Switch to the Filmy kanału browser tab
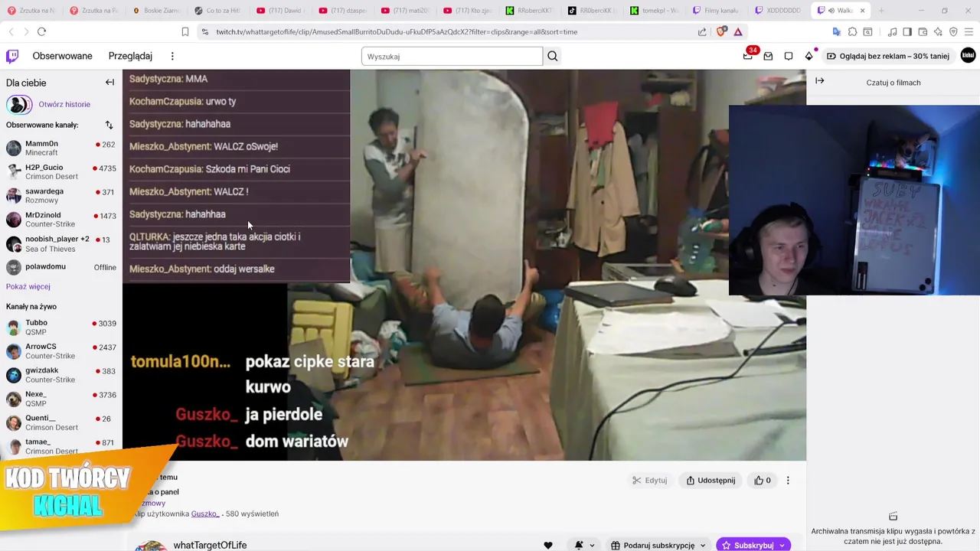The width and height of the screenshot is (980, 551). [717, 11]
